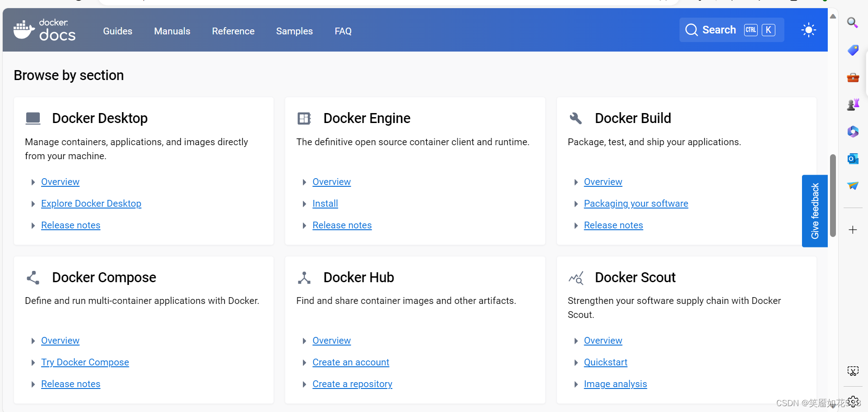
Task: Click the Docker Scout card heading
Action: [x=635, y=277]
